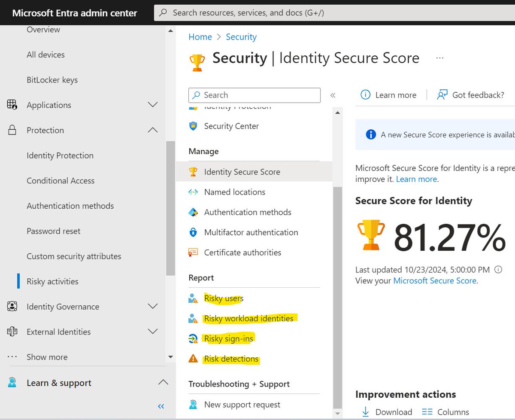
Task: Click the Improvement actions heading
Action: click(406, 394)
